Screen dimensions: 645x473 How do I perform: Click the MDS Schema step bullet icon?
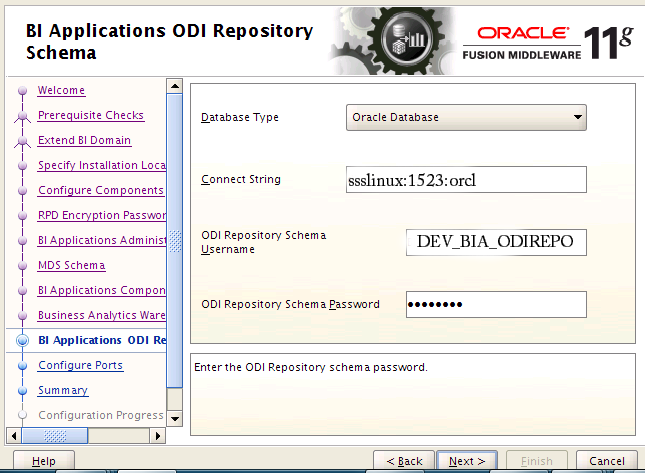click(23, 266)
